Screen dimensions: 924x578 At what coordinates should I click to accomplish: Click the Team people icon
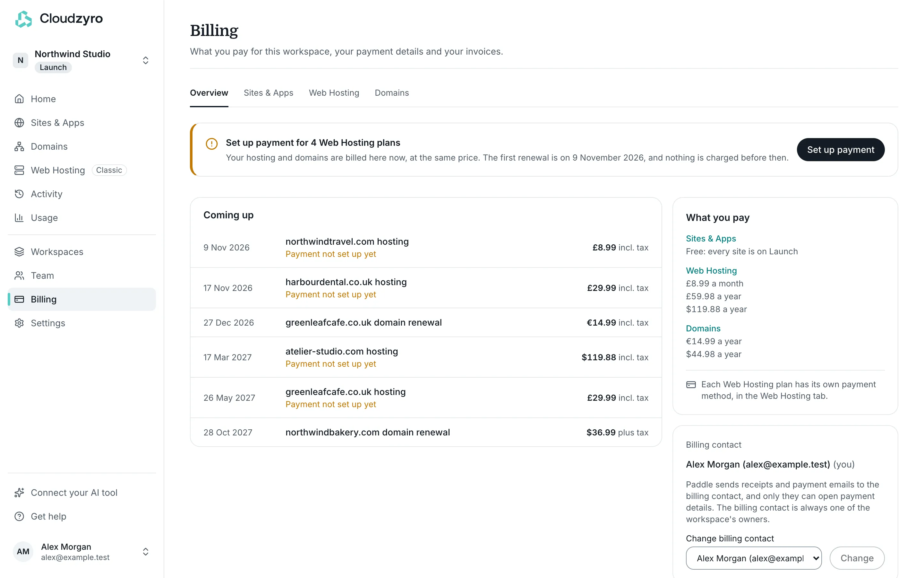(19, 275)
